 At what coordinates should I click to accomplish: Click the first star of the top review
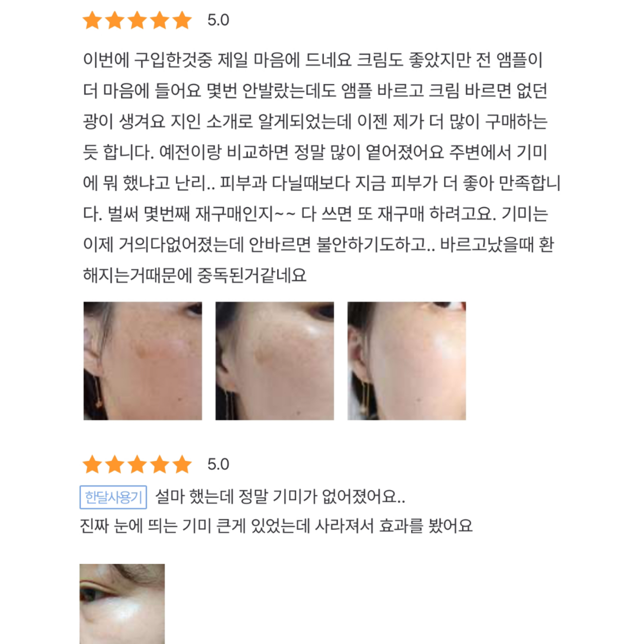click(x=92, y=20)
